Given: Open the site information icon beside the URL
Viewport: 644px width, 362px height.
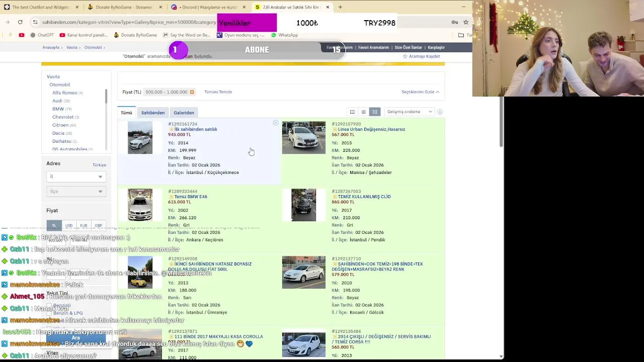Looking at the screenshot, I should pyautogui.click(x=35, y=22).
